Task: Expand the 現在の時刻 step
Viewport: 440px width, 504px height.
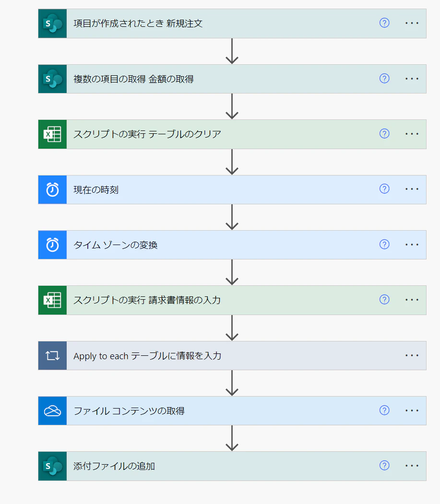Action: tap(232, 189)
